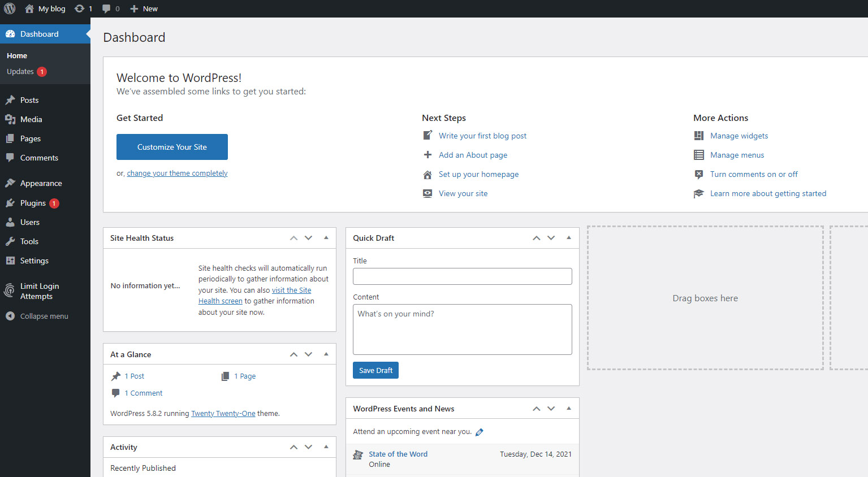Click the screen icon beside View your site
This screenshot has height=477, width=868.
click(427, 193)
